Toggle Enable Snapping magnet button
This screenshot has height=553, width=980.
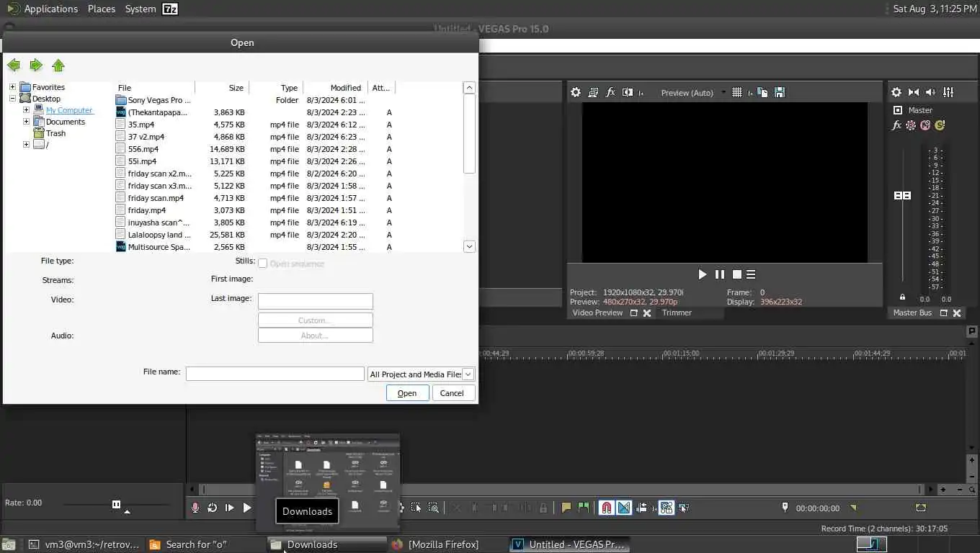click(607, 508)
